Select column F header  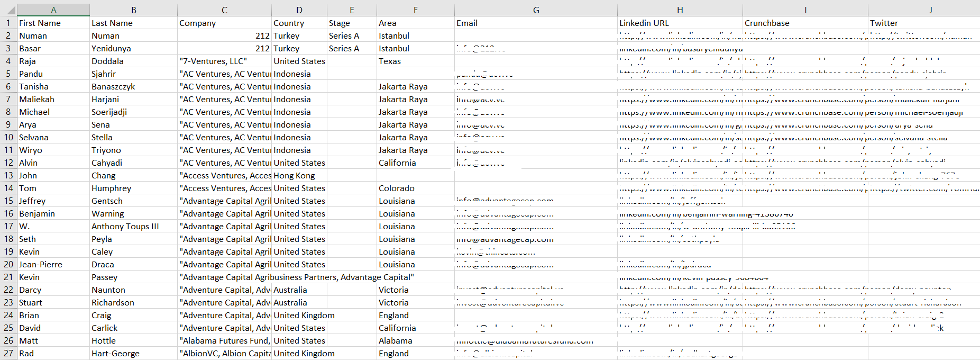point(416,10)
